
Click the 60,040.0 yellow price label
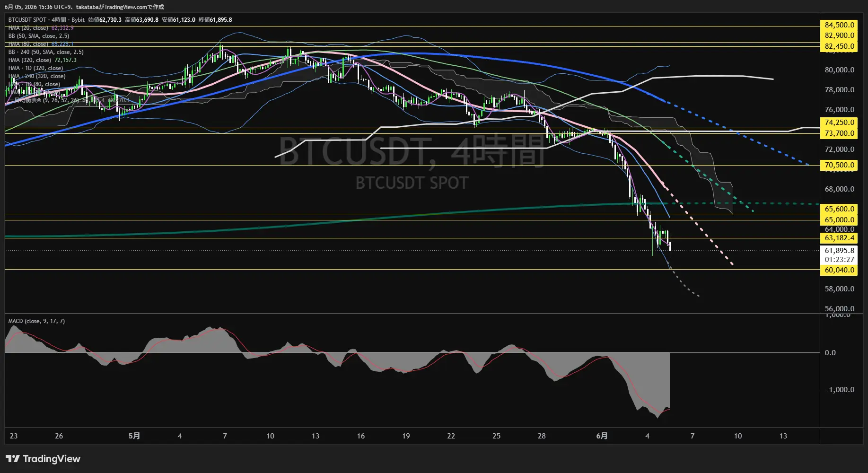[x=840, y=270]
